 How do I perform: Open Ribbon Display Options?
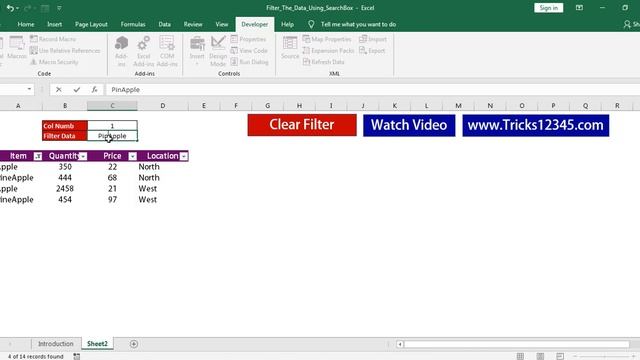579,8
